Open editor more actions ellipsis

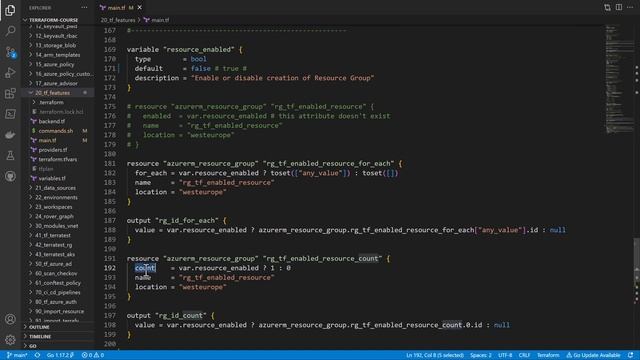[630, 7]
